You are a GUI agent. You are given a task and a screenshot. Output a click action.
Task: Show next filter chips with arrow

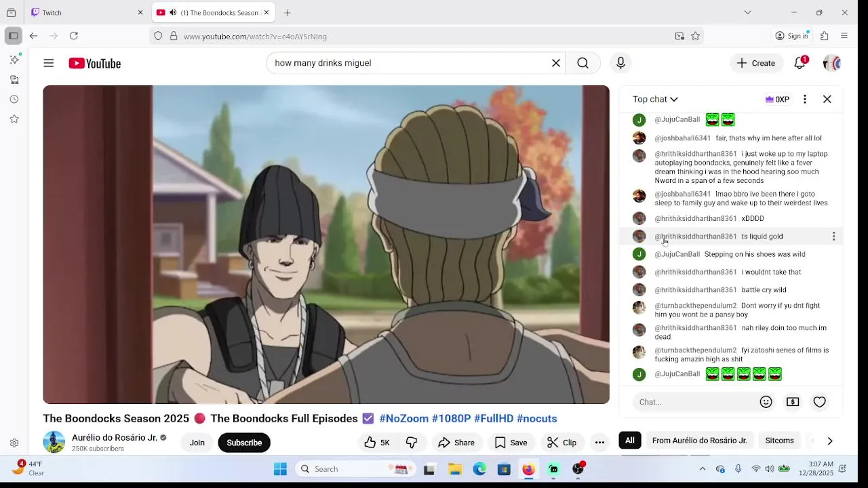click(x=830, y=441)
